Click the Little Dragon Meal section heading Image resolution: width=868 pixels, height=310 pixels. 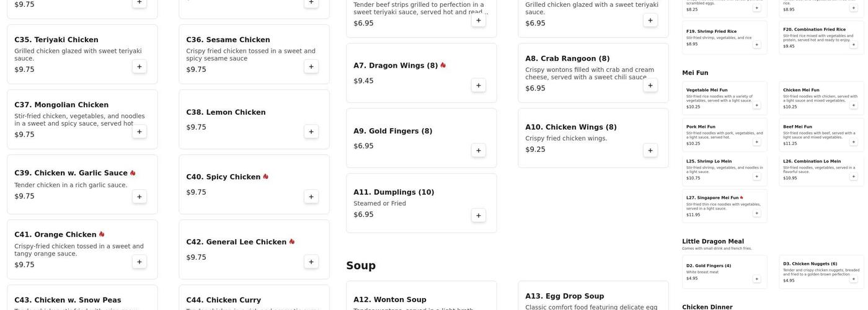pyautogui.click(x=712, y=242)
